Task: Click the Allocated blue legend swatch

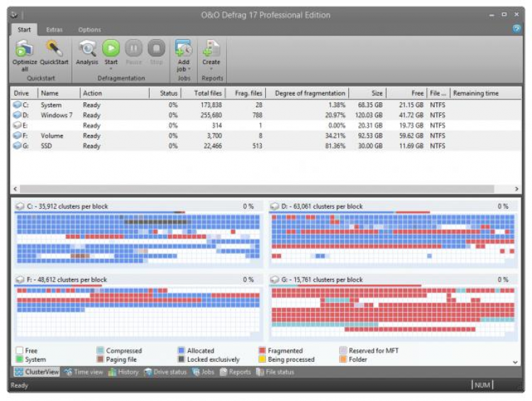Action: coord(181,351)
